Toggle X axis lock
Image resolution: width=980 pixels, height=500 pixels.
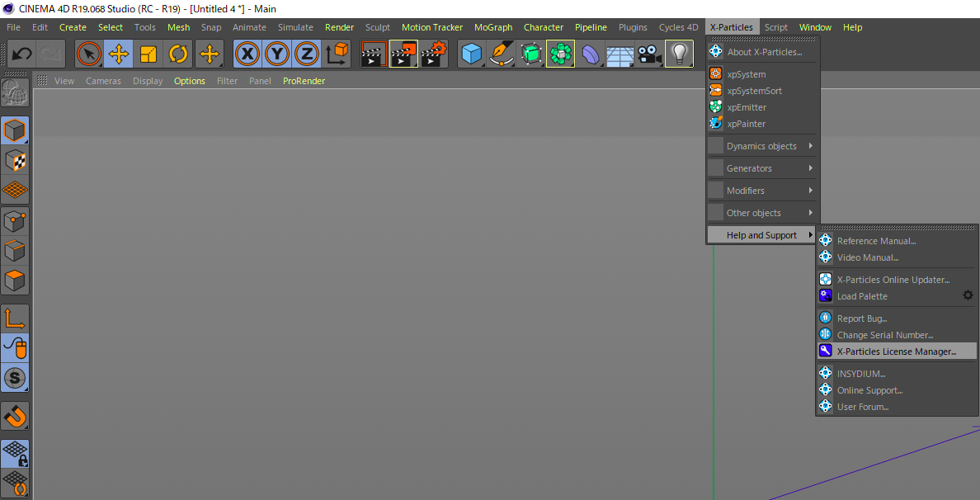pos(247,54)
